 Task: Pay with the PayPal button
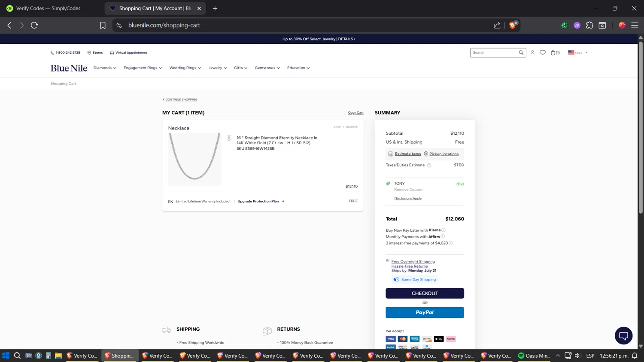pos(425,312)
